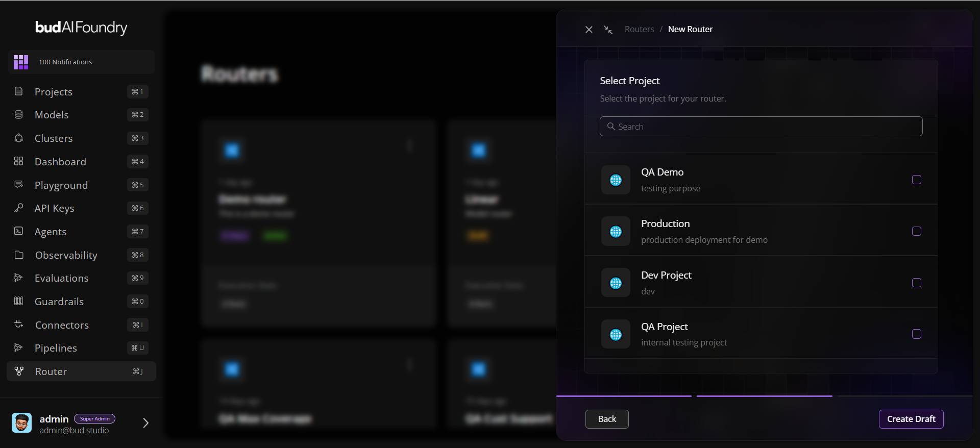Screen dimensions: 980x448
Task: Go to Models in the sidebar
Action: click(82, 115)
